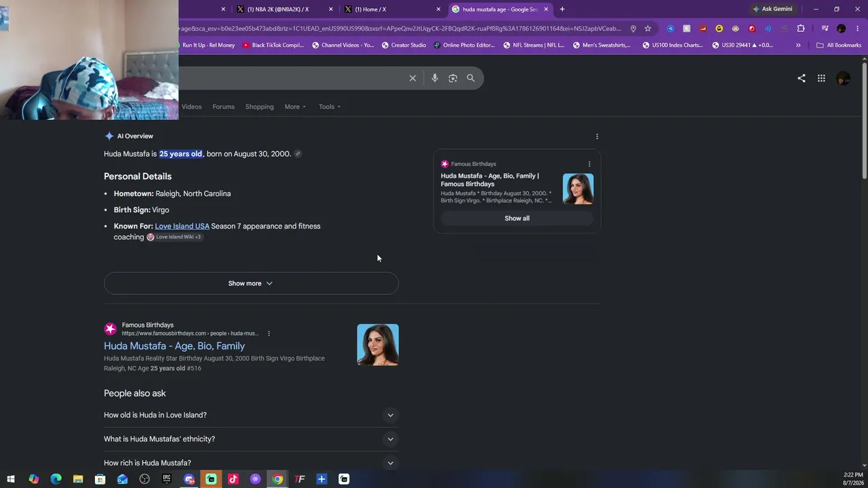Select the Videos search filter
The image size is (868, 488).
[x=191, y=106]
